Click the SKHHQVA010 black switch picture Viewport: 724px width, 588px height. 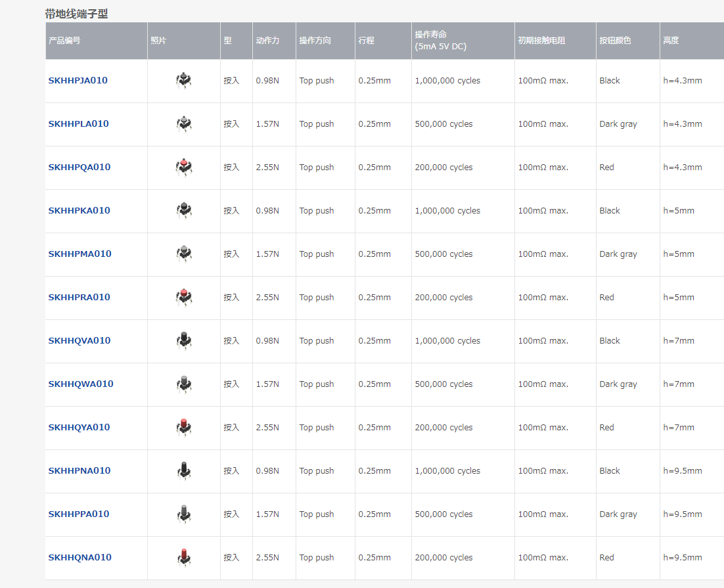point(184,341)
